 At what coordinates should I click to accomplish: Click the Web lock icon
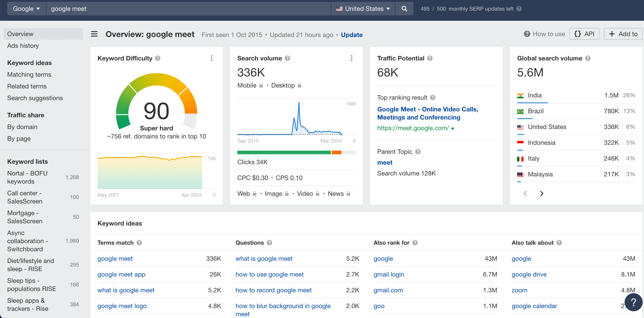pos(255,194)
